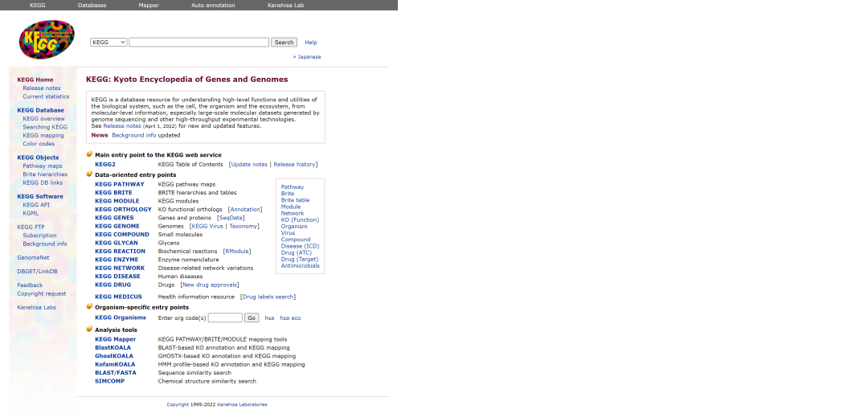868x418 pixels.
Task: Open KEGG ORTHOLOGY entry point
Action: point(123,209)
